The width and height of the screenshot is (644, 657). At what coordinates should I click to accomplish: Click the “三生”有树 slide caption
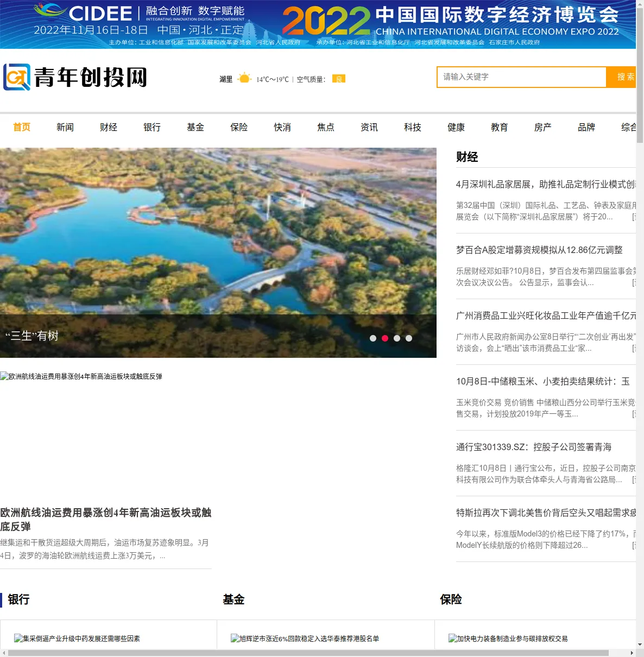[x=32, y=336]
